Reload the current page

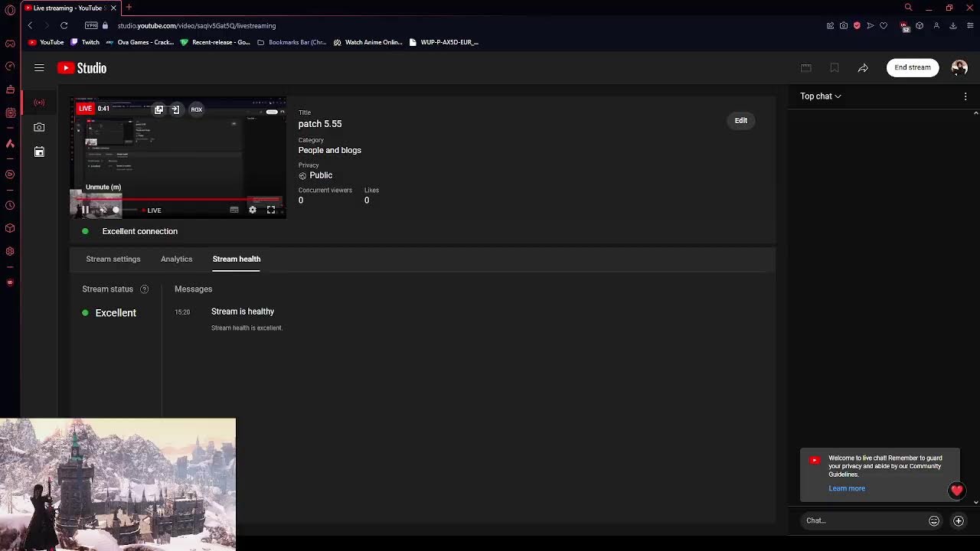(64, 26)
